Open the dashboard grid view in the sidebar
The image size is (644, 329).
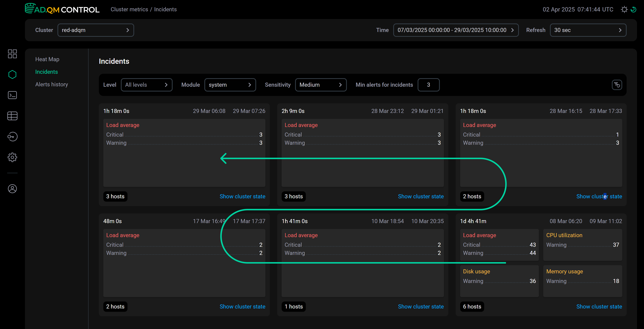(12, 54)
